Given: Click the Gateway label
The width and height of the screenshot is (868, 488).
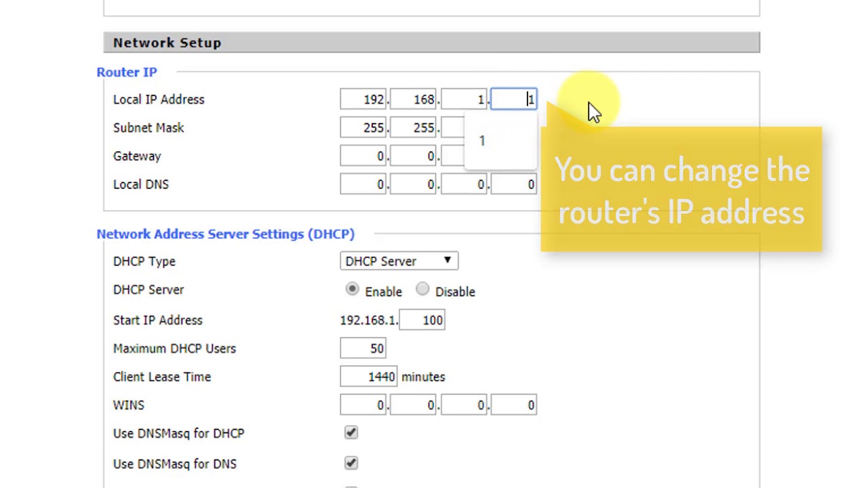Looking at the screenshot, I should (137, 157).
